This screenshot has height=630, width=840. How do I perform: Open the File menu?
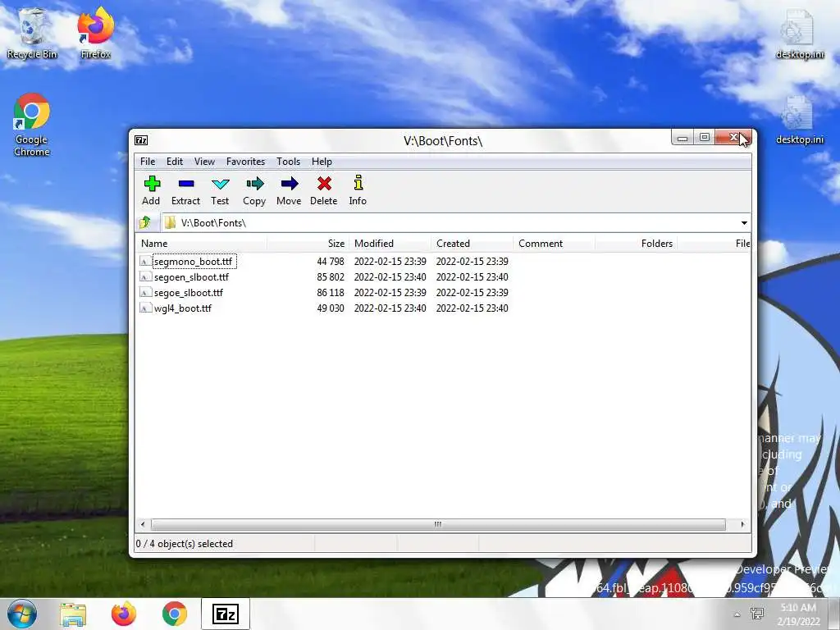[x=148, y=162]
